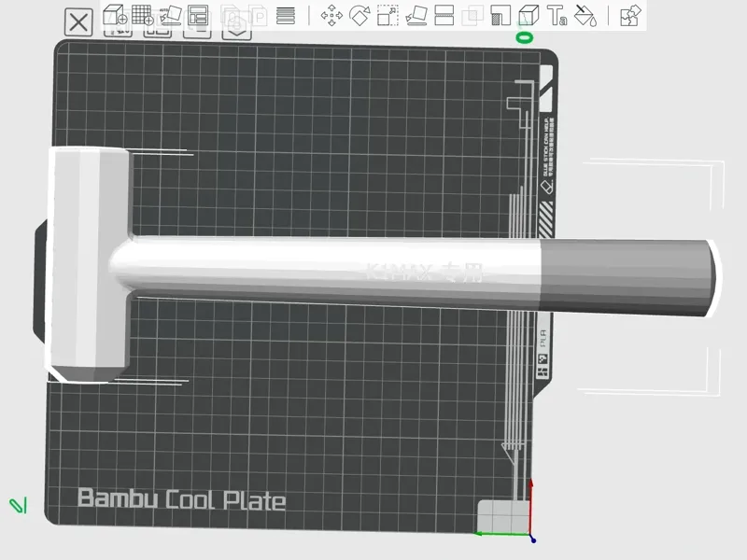Select the hammer head on the plate
Viewport: 747px width, 560px height.
click(x=89, y=265)
